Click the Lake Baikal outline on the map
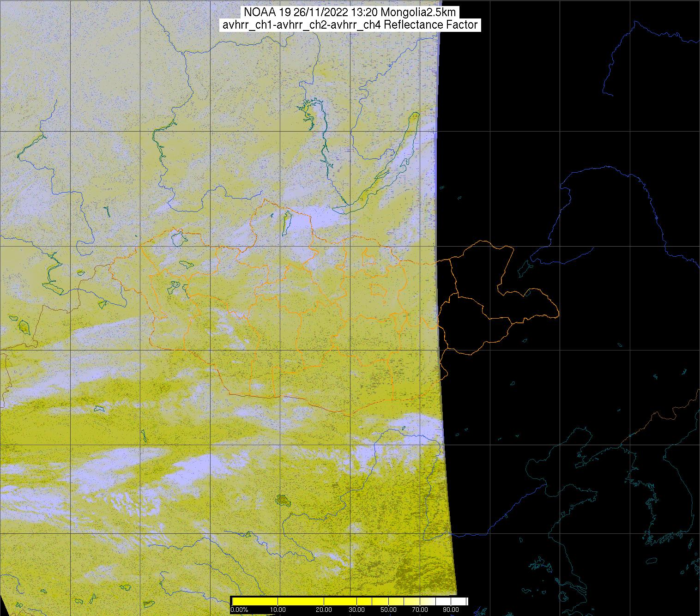The image size is (700, 616). pos(382,163)
